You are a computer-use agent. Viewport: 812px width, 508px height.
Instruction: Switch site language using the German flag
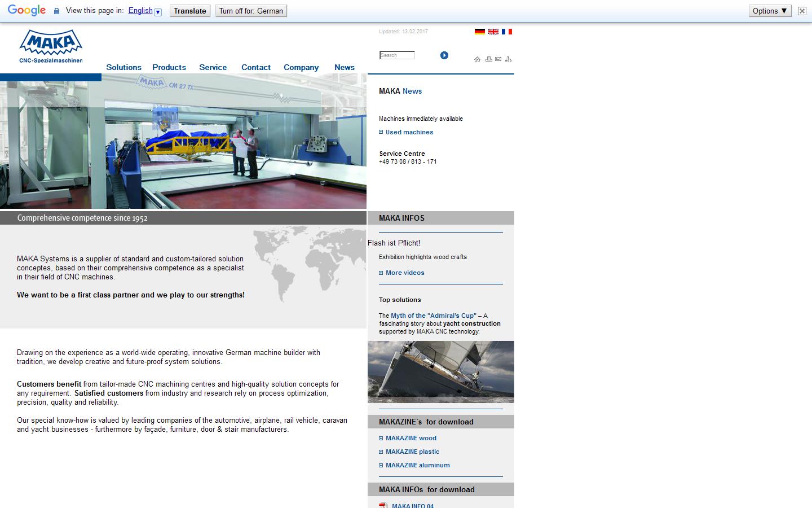pos(480,32)
